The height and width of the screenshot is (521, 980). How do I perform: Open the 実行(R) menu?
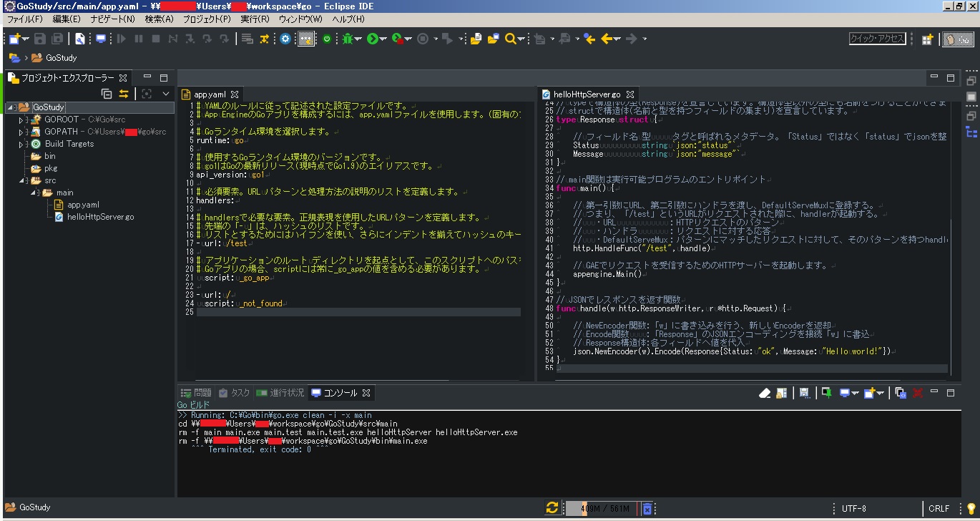click(255, 19)
